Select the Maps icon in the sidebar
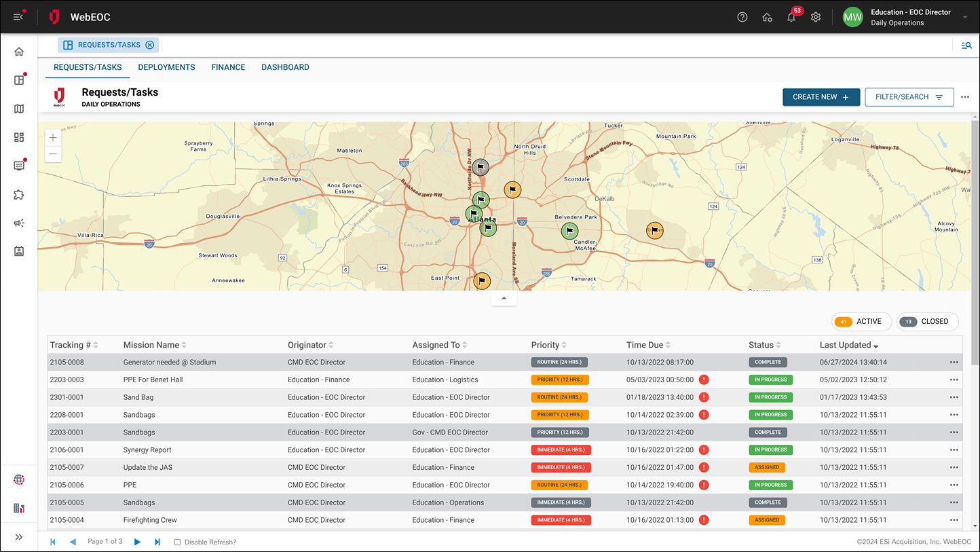The image size is (980, 552). pos(18,109)
